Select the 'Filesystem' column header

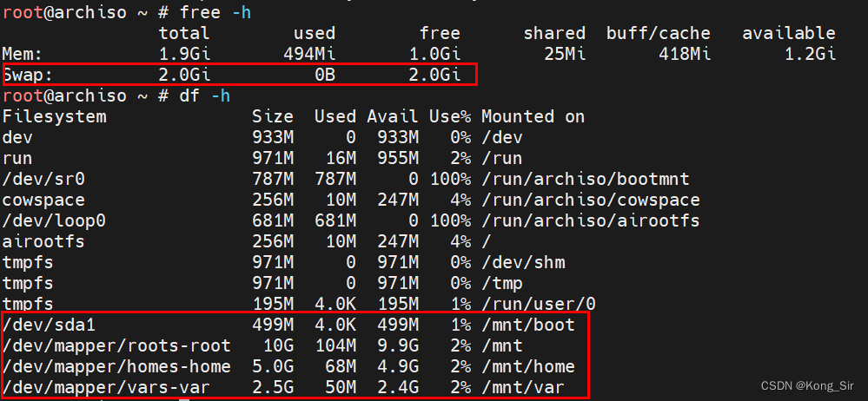point(54,116)
